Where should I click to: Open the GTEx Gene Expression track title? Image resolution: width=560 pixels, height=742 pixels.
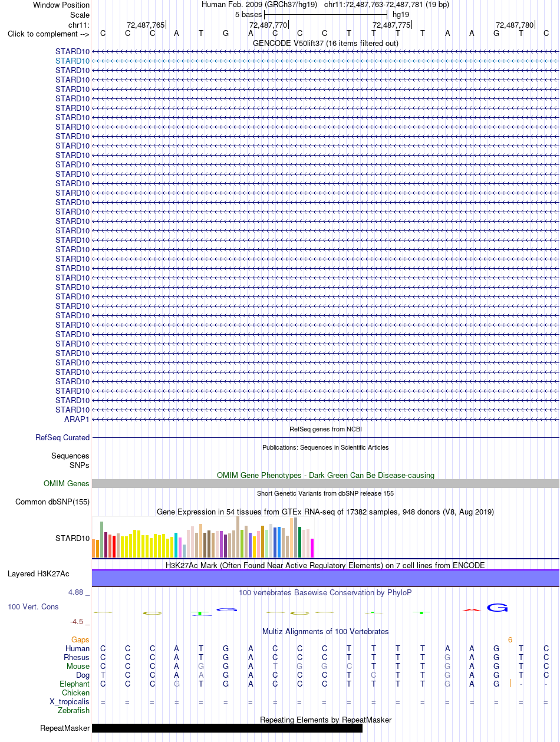click(x=325, y=512)
